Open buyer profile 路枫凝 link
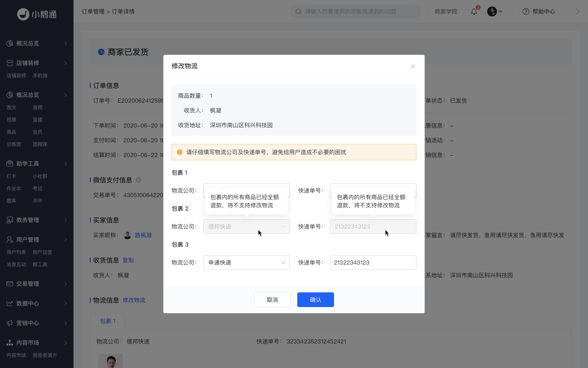 (x=143, y=235)
